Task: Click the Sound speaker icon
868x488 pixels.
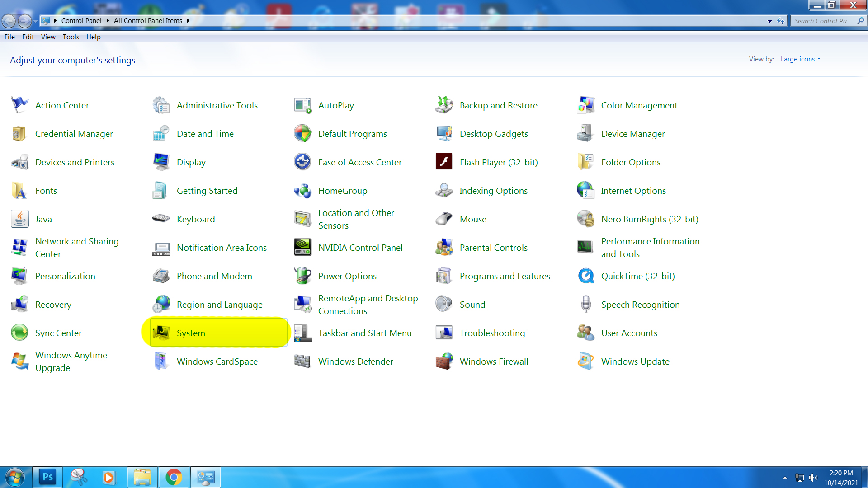Action: point(444,305)
